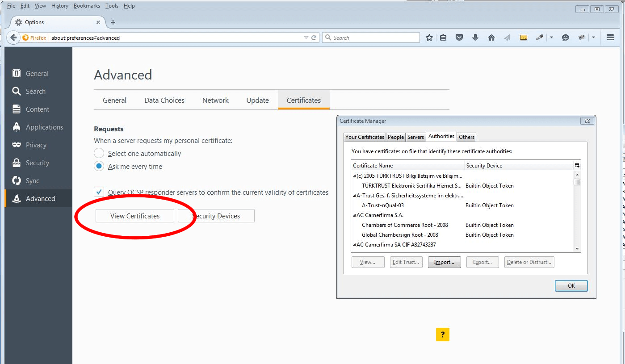Open Search category in sidebar
The image size is (625, 364).
[38, 92]
